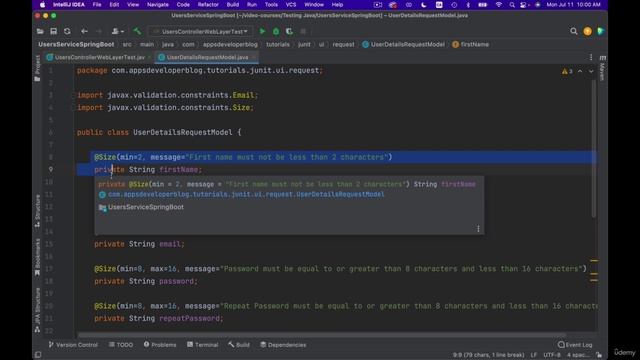
Task: Switch to UsersControllerWebLayerTest.java tab
Action: [x=99, y=58]
